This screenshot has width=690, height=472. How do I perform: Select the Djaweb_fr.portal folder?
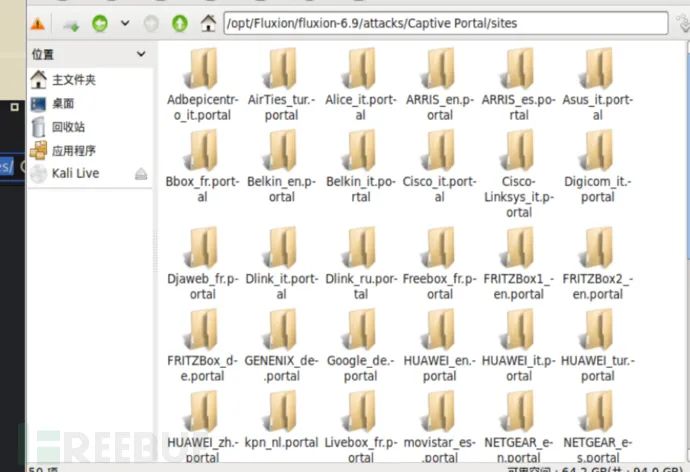202,264
